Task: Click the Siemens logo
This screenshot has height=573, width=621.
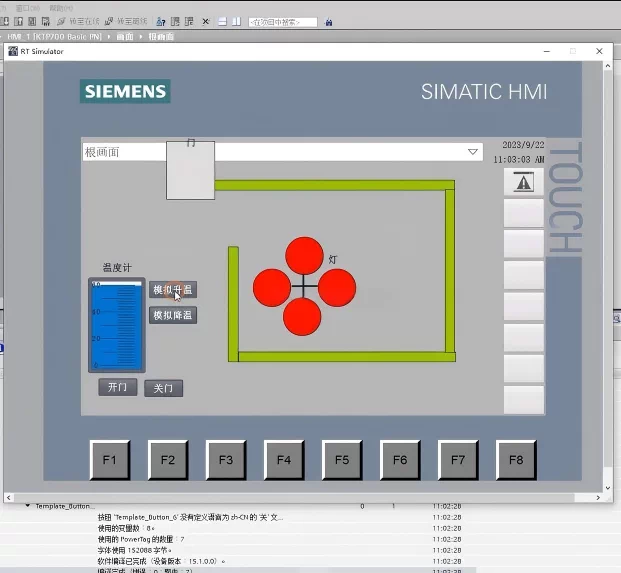Action: 125,91
